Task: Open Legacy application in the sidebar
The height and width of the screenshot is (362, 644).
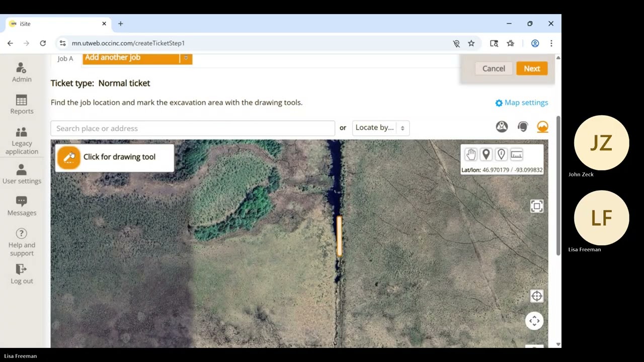Action: pos(22,141)
